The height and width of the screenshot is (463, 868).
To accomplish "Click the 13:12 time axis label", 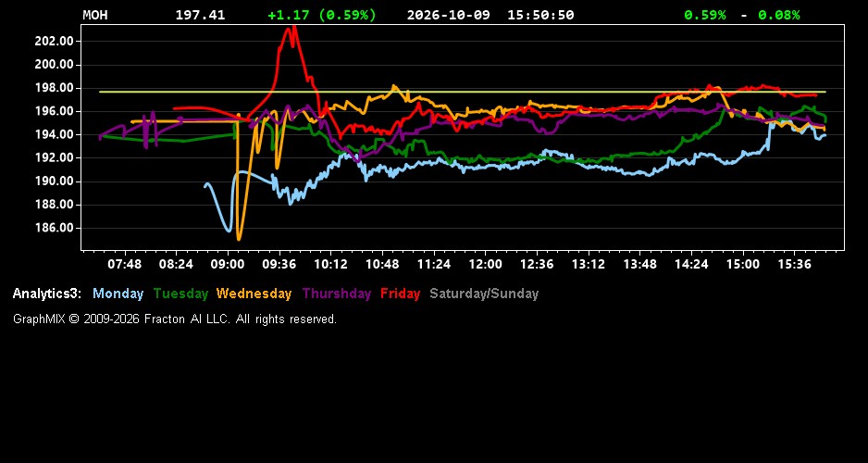I will click(x=589, y=264).
